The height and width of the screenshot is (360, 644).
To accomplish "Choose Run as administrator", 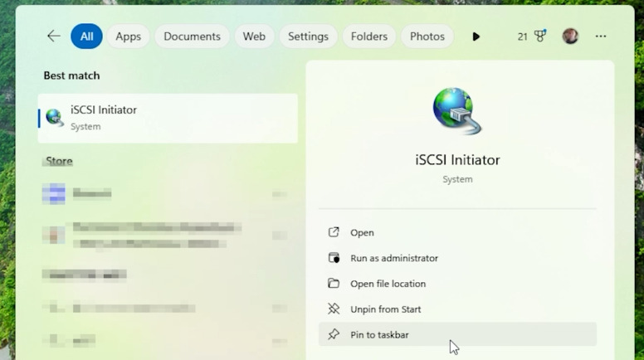I will [457, 258].
